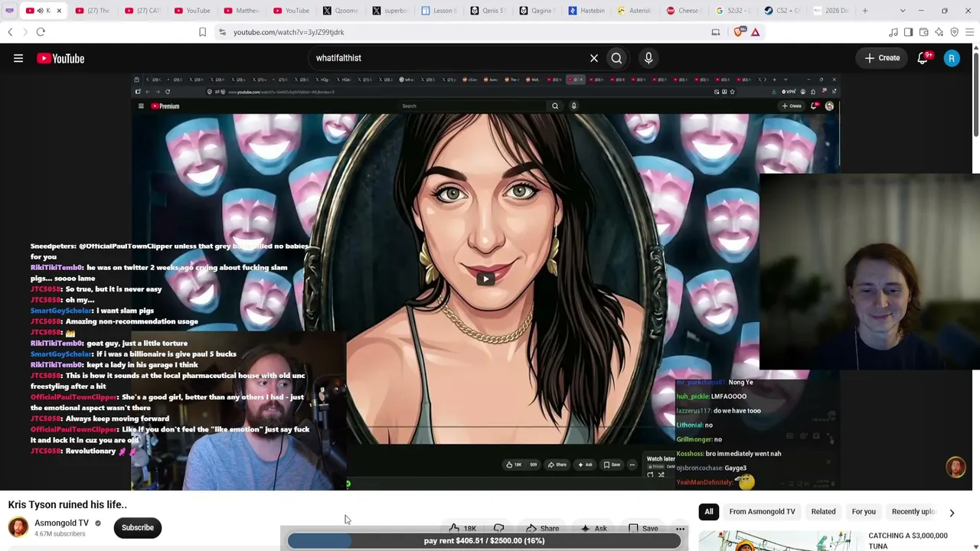Open the Brave Shields icon
The image size is (980, 551).
click(739, 32)
